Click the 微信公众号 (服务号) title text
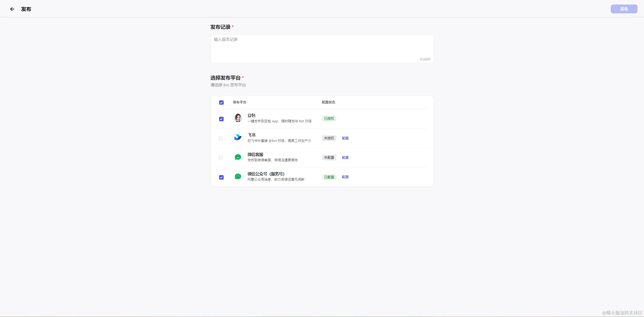 pyautogui.click(x=266, y=174)
